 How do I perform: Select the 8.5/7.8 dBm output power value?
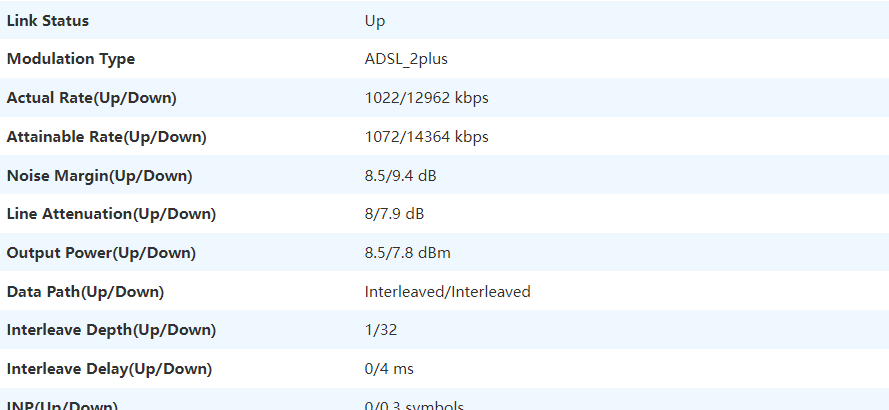tap(408, 253)
